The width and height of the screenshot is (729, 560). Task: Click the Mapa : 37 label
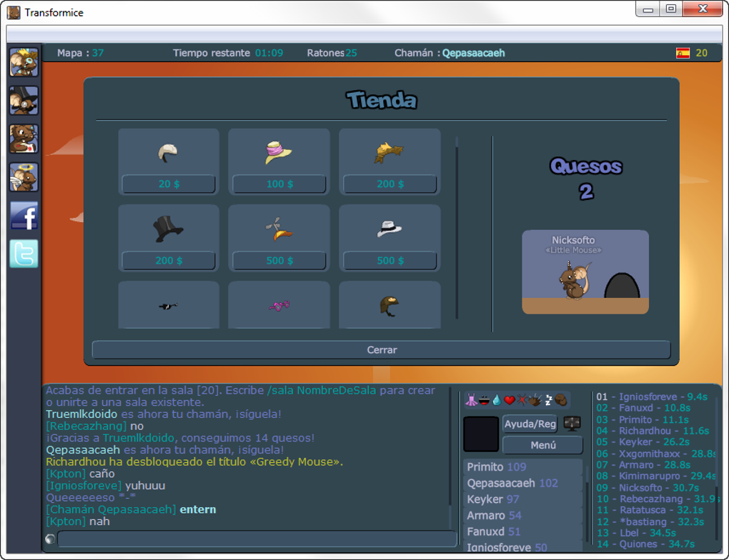(x=81, y=53)
